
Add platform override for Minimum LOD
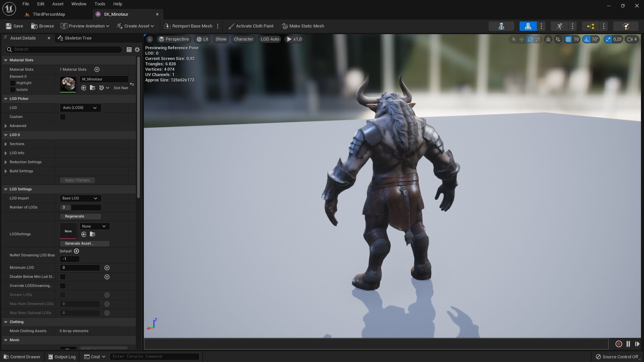coord(107,268)
